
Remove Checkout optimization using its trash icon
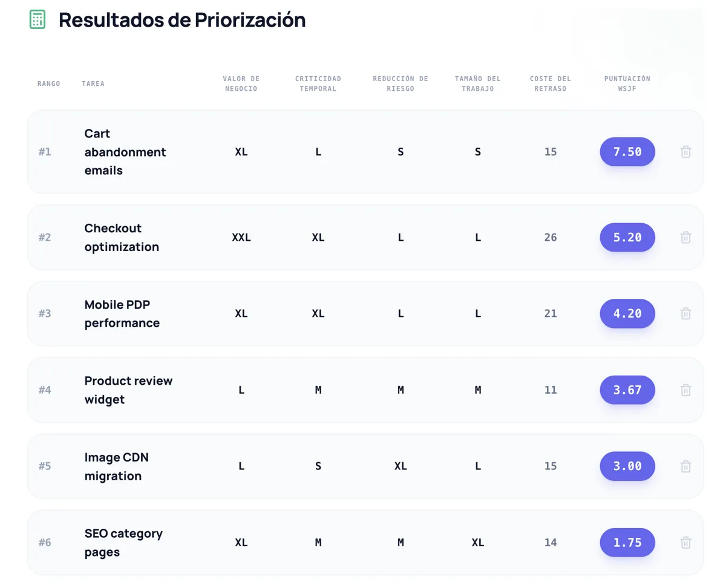tap(685, 237)
